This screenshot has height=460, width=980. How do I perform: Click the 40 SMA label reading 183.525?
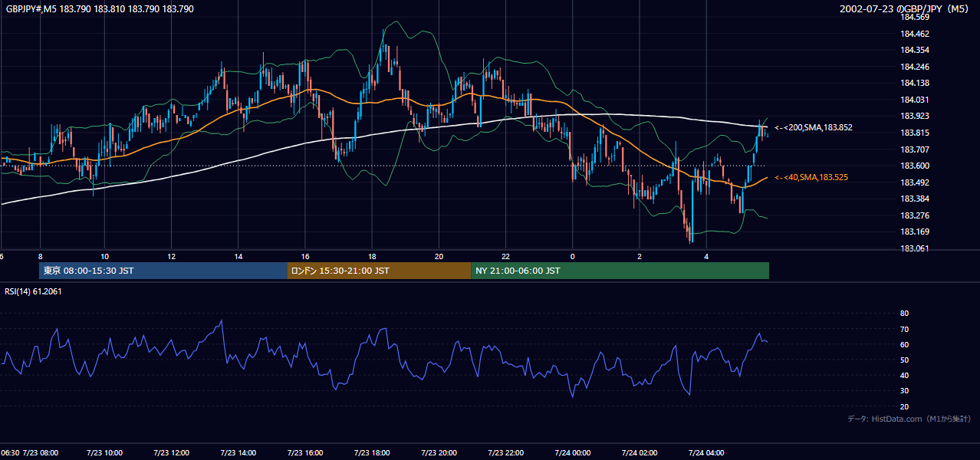(x=813, y=177)
